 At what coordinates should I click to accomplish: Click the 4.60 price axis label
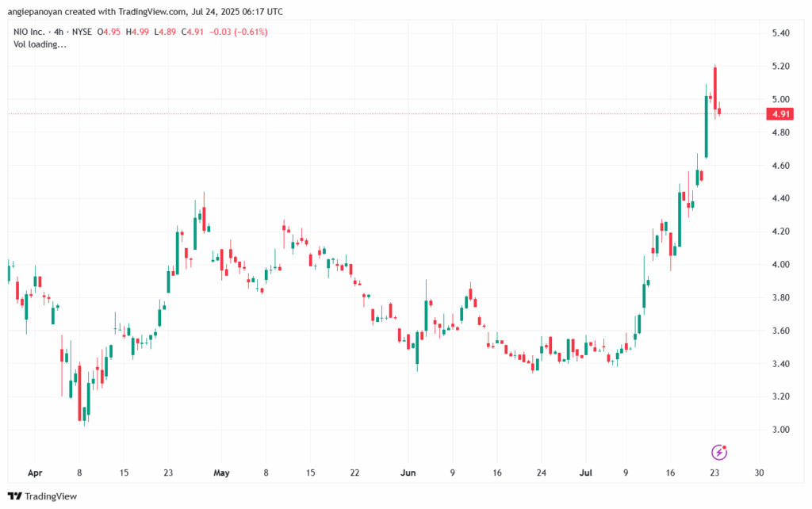(x=780, y=166)
